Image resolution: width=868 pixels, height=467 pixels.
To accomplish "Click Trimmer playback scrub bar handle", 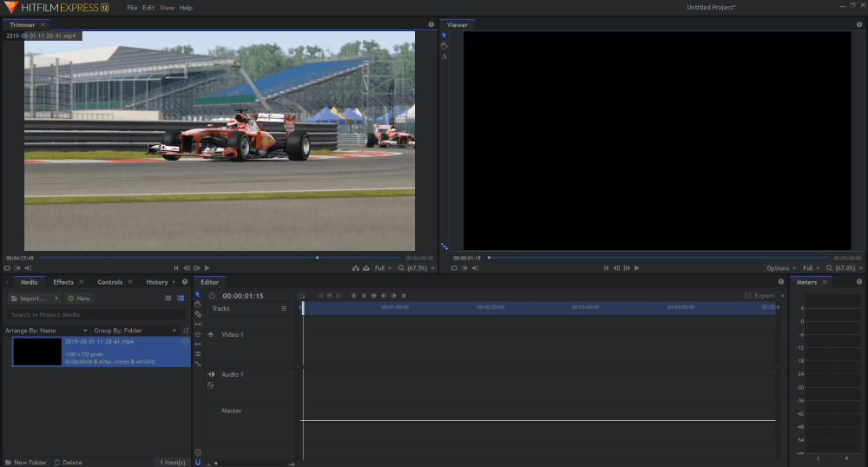I will [x=317, y=257].
